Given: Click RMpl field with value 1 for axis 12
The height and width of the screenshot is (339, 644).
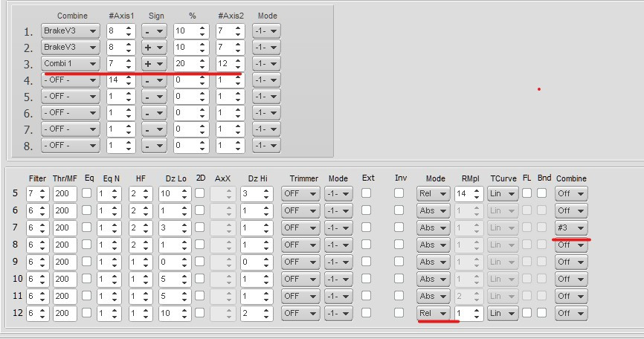Looking at the screenshot, I should [468, 313].
